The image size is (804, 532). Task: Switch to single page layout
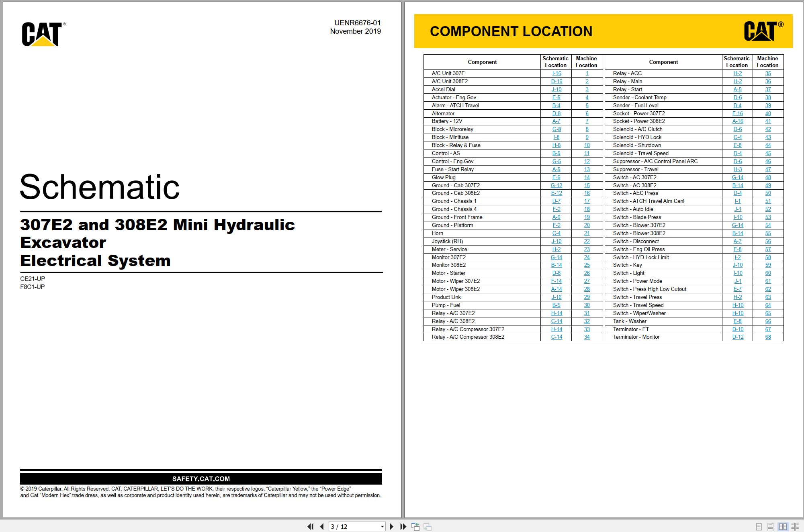(x=759, y=526)
